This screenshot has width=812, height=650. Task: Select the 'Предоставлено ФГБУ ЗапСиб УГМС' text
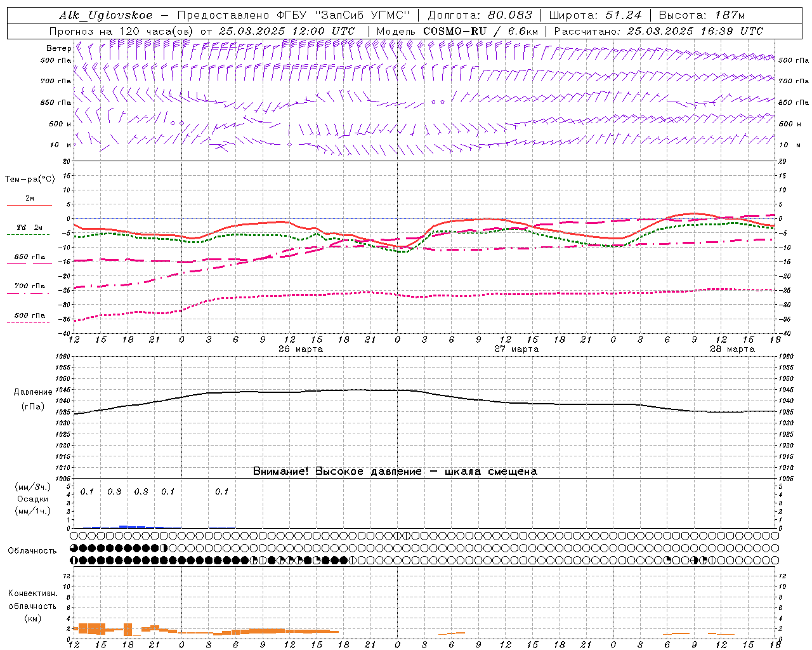coord(293,15)
